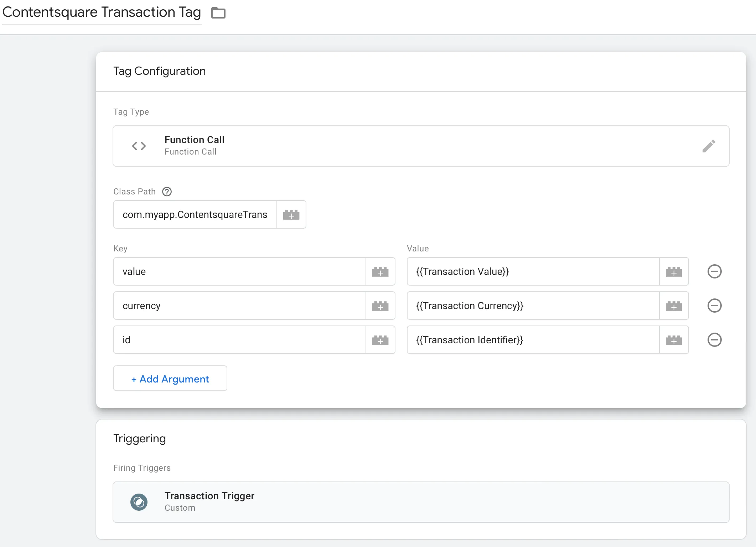Click the variable picker next to Class Path
This screenshot has width=756, height=547.
291,215
